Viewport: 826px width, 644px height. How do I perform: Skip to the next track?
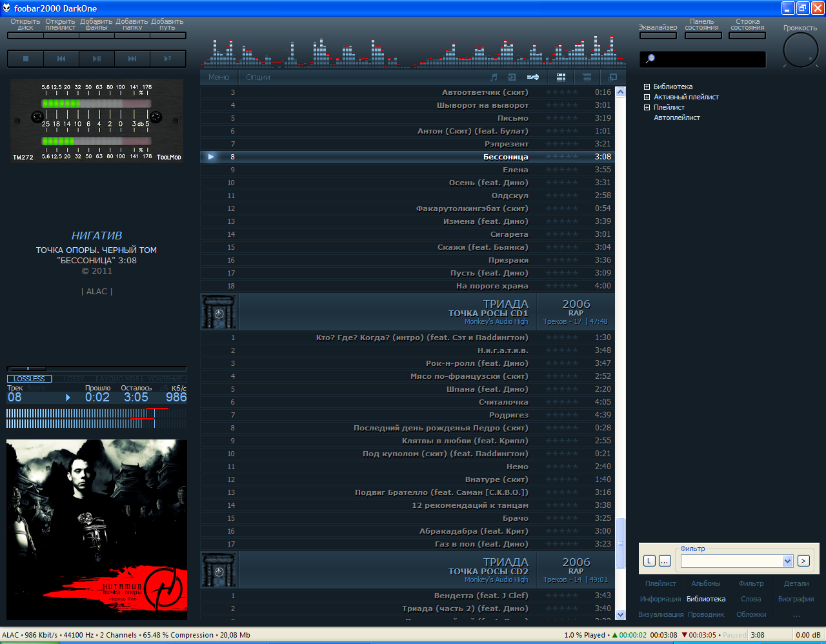[132, 59]
